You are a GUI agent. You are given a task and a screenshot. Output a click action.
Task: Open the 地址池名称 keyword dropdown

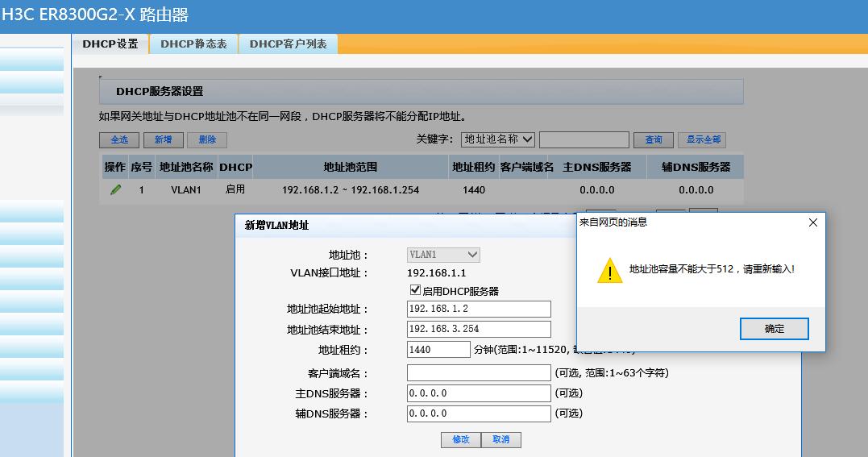click(497, 139)
